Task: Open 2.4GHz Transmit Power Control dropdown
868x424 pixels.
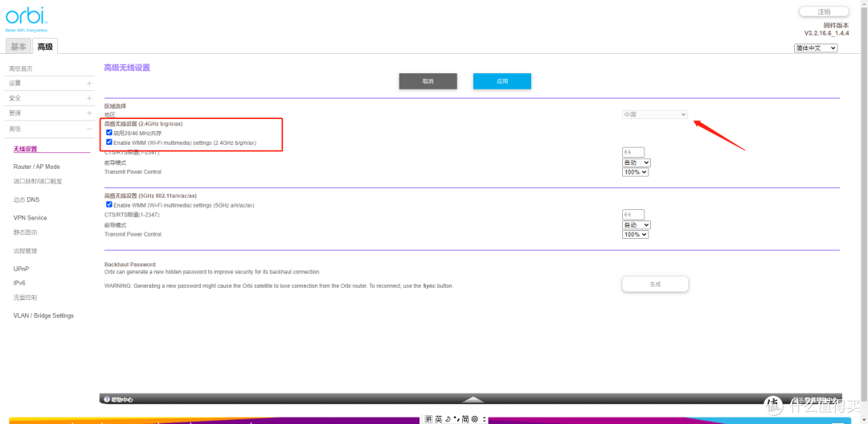Action: tap(635, 172)
